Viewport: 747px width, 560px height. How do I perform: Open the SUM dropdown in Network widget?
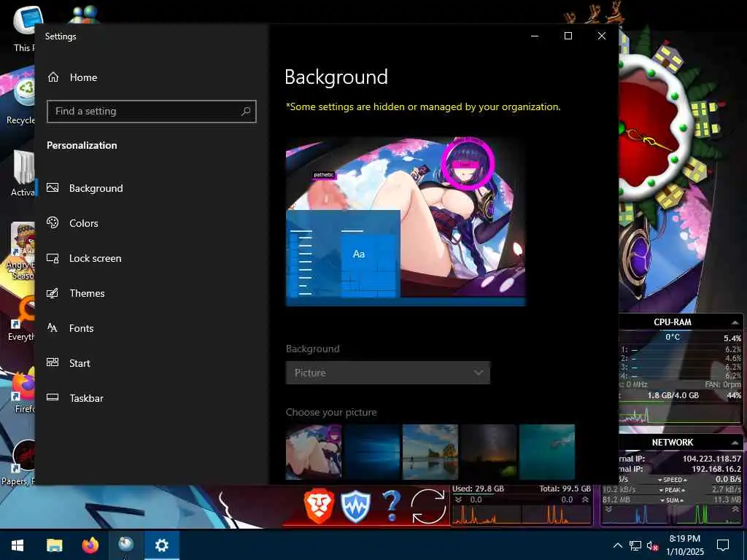point(672,500)
